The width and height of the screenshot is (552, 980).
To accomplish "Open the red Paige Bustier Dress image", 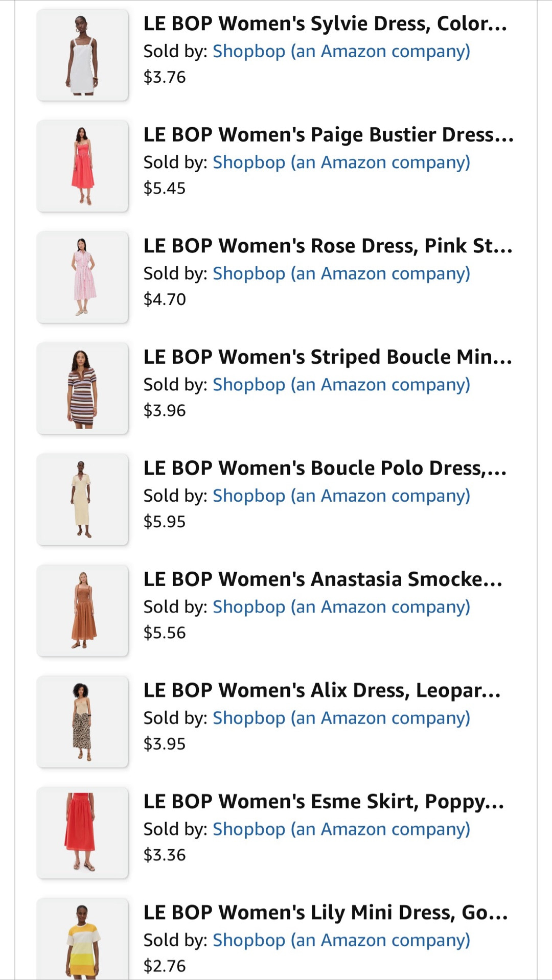I will pyautogui.click(x=82, y=166).
